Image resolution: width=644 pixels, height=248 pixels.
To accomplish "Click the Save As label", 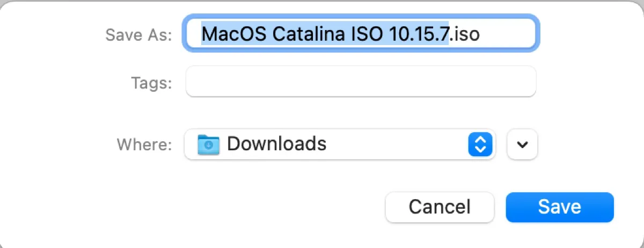I will coord(138,35).
